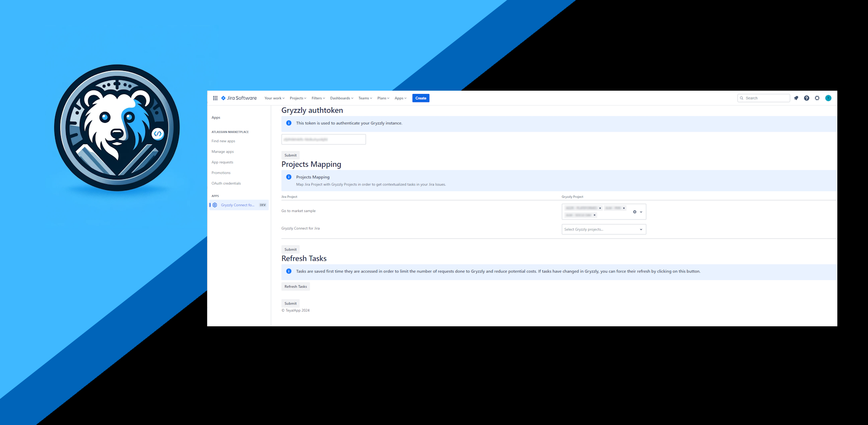868x425 pixels.
Task: Click the Gryzzly Connect for Jira row label
Action: (x=300, y=229)
